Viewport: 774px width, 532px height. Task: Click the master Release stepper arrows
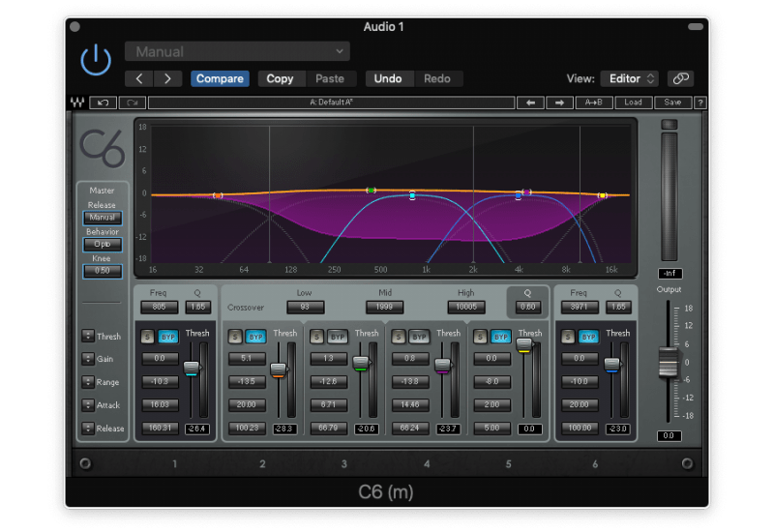88,429
